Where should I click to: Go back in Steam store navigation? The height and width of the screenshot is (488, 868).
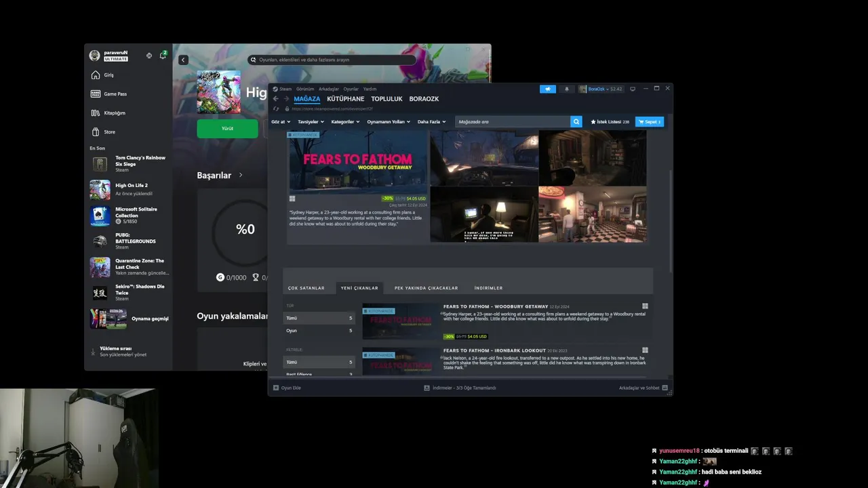tap(275, 99)
